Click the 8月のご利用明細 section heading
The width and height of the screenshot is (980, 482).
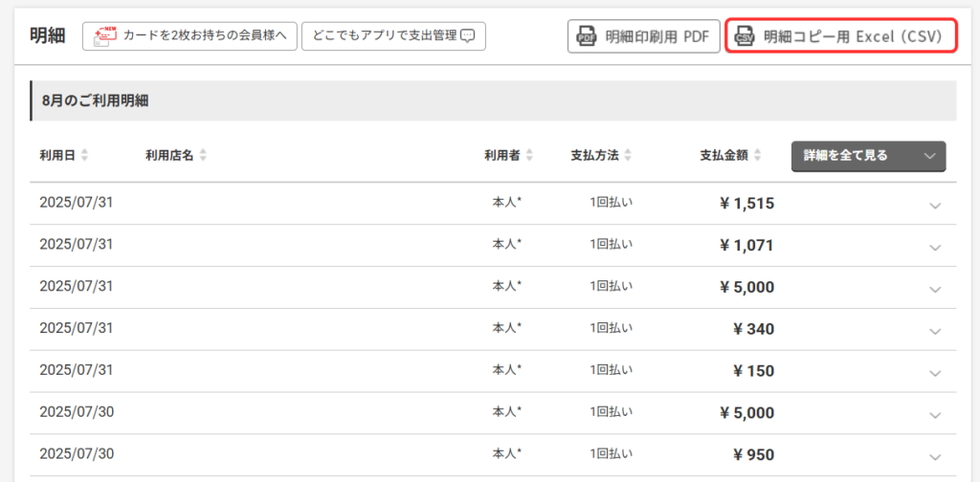pos(95,100)
